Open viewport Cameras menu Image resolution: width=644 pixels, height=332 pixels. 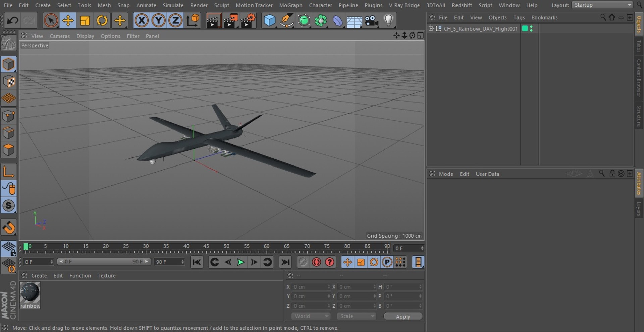coord(60,36)
